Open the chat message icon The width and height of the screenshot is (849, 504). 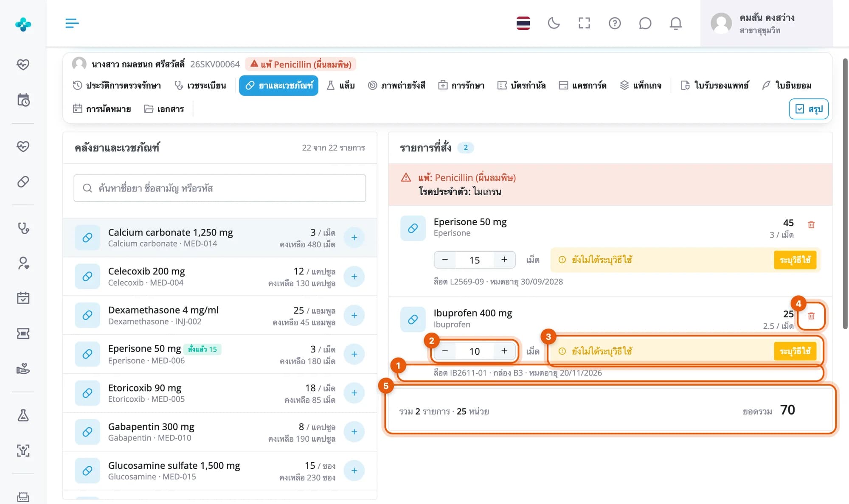[645, 23]
